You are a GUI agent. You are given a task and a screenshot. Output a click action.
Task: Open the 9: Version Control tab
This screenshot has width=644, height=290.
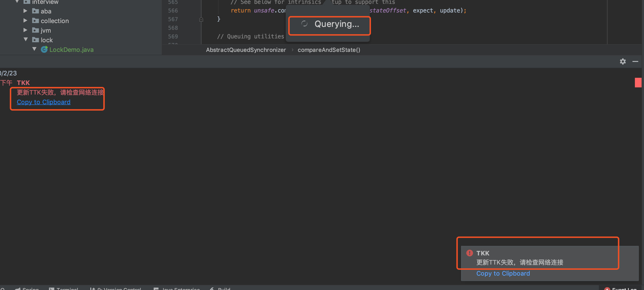(x=116, y=289)
